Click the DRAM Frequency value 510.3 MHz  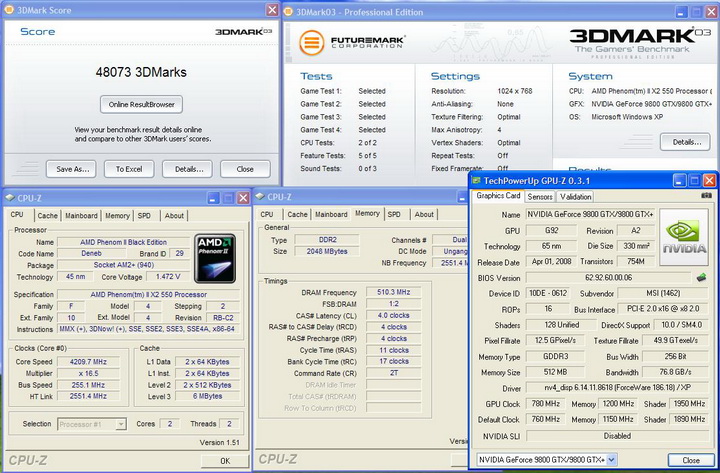pos(394,292)
